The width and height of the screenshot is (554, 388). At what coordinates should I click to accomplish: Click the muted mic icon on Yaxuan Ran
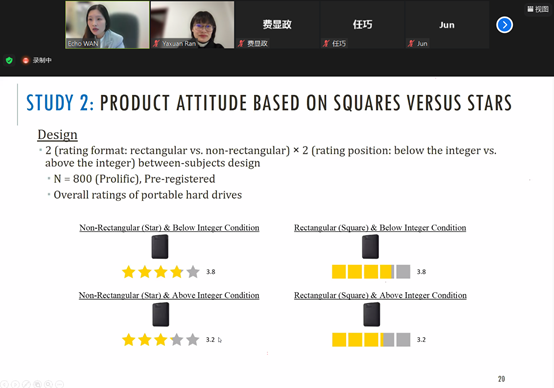pos(156,43)
